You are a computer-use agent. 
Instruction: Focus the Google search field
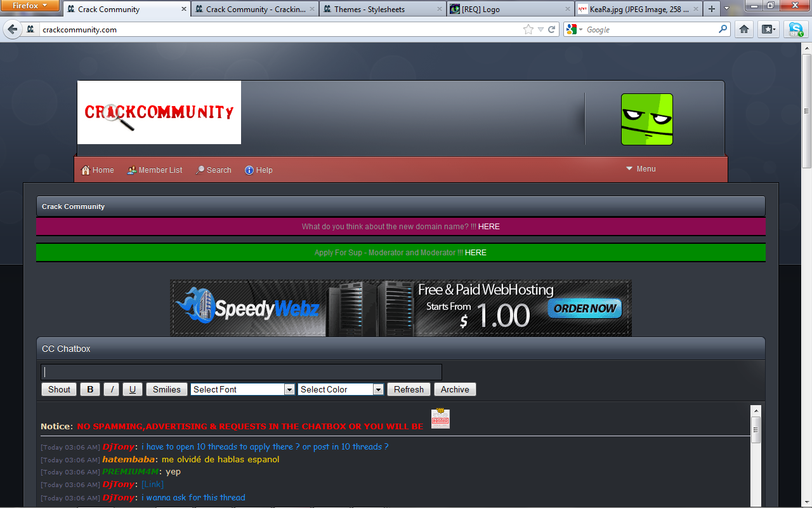(651, 29)
